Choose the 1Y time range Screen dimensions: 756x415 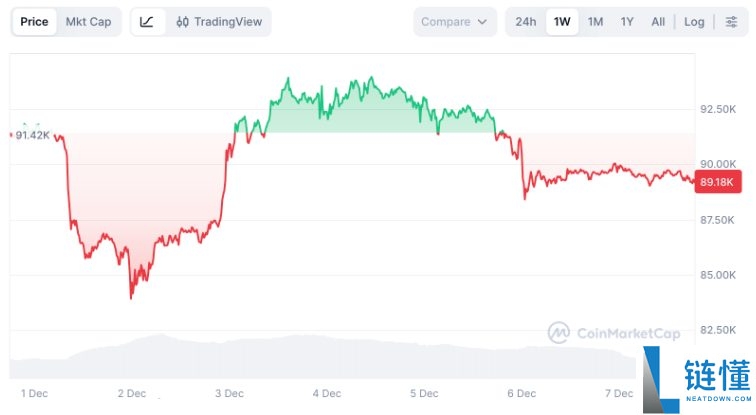coord(627,22)
